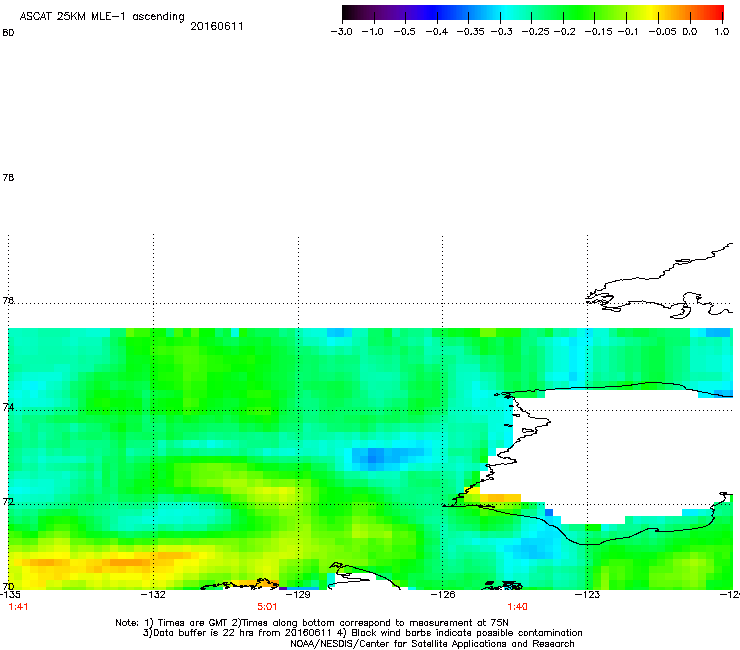
Task: Pick the red end of the color bar
Action: pos(715,13)
